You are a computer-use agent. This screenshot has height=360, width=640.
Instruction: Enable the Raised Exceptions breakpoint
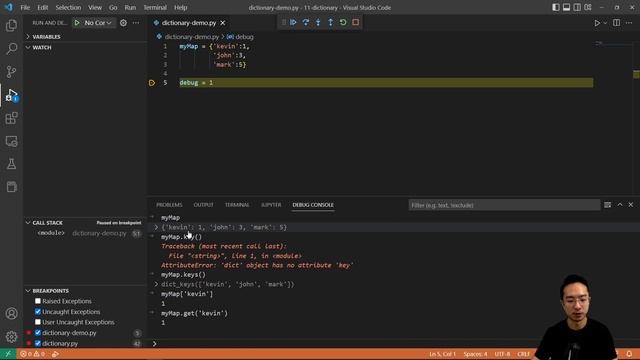point(38,301)
